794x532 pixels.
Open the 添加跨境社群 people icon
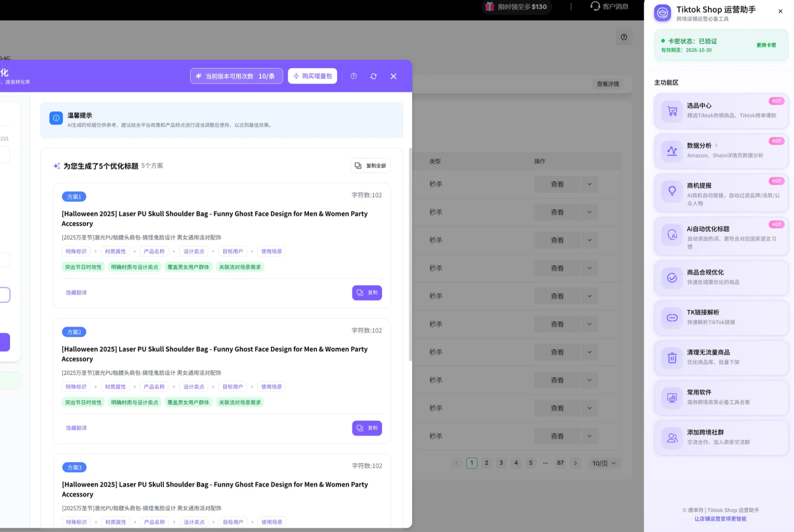672,438
